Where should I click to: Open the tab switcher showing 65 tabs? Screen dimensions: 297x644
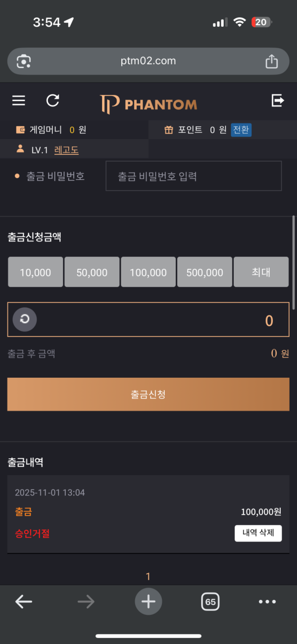[210, 601]
